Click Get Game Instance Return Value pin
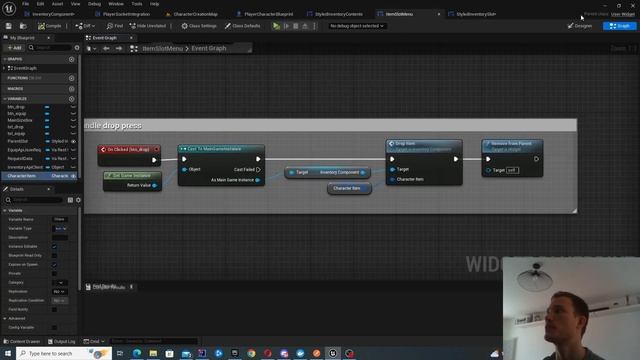Screen dimensions: 640x360 pyautogui.click(x=154, y=185)
